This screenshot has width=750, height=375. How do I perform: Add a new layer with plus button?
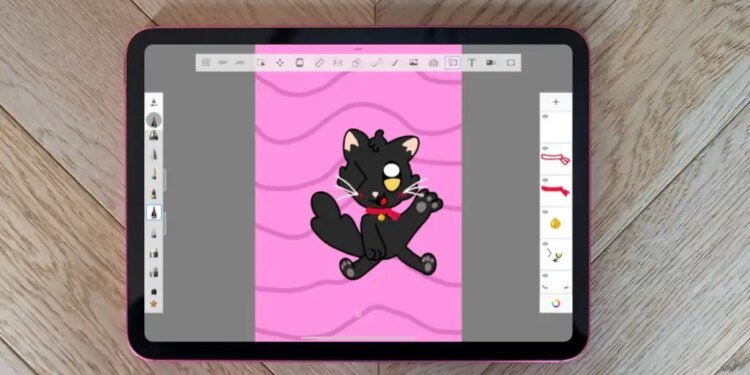(x=556, y=102)
